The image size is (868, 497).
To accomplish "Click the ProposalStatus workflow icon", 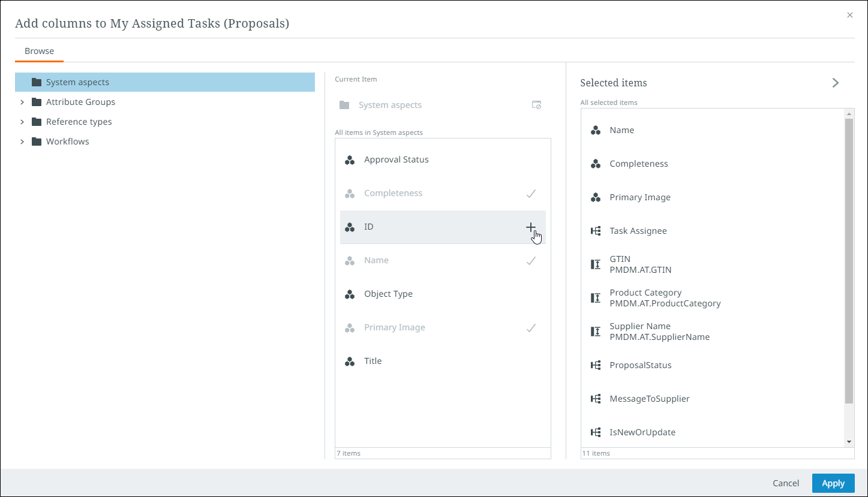I will click(596, 365).
